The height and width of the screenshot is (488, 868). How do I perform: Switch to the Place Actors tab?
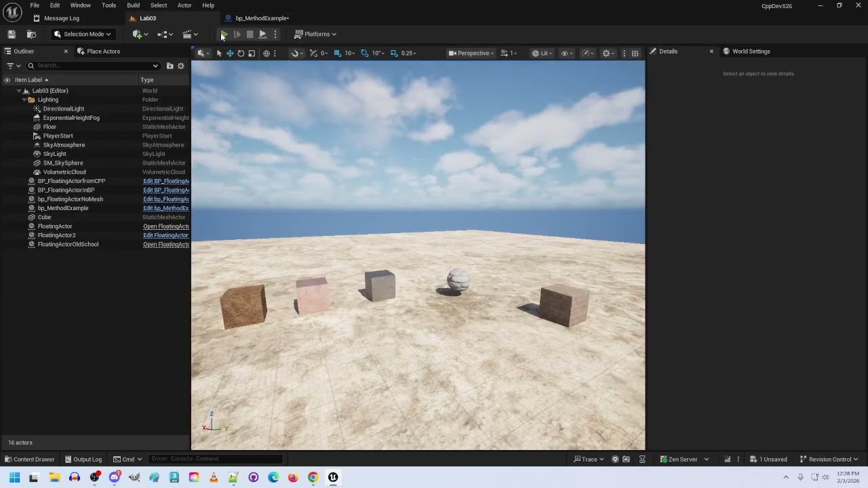[x=98, y=52]
